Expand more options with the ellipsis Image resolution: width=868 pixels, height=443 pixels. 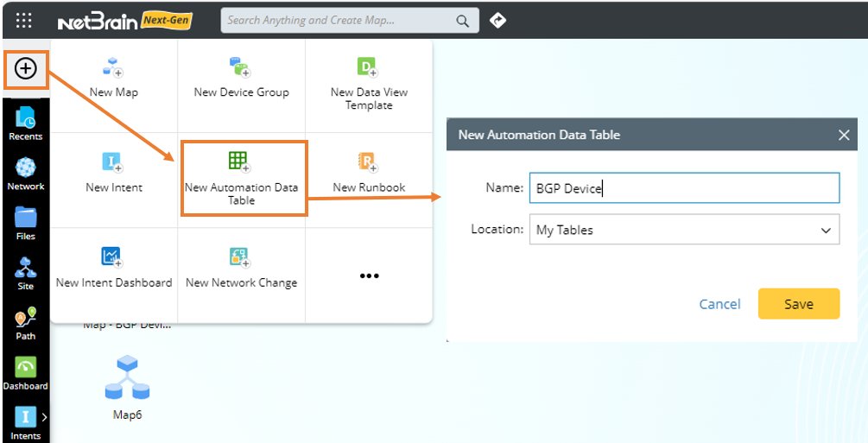(369, 275)
